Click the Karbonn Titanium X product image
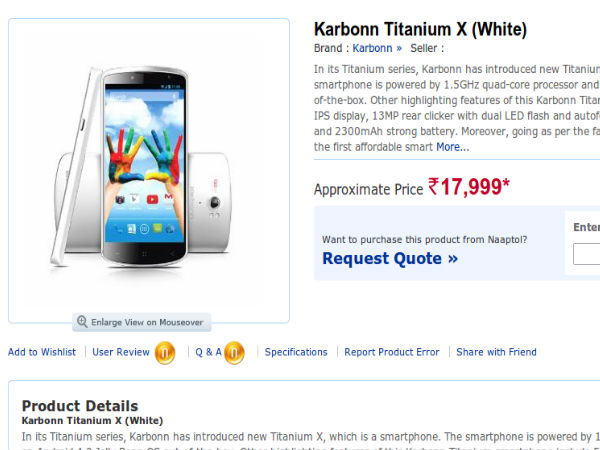600x450 pixels. (143, 167)
